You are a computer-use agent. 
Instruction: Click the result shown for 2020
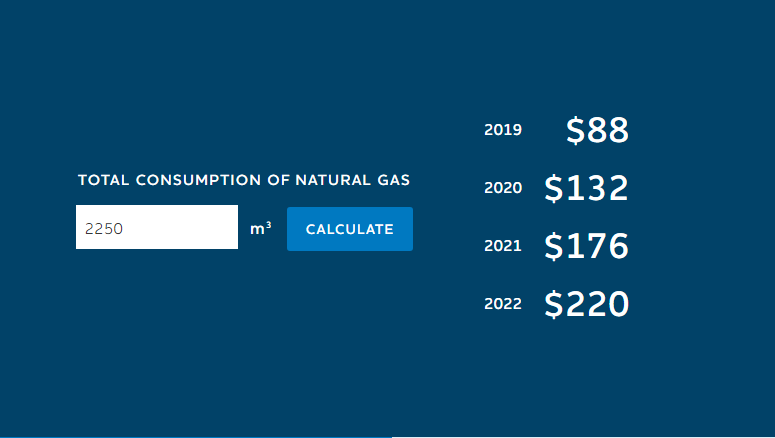click(x=586, y=188)
